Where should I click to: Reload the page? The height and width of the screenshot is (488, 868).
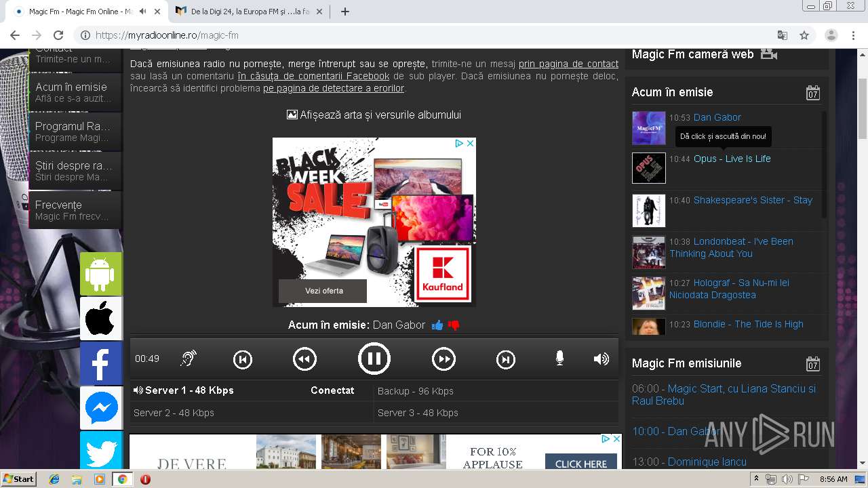[x=58, y=35]
